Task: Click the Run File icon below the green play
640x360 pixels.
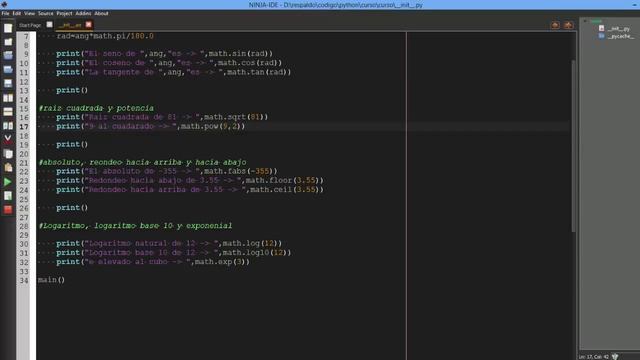Action: [8, 196]
